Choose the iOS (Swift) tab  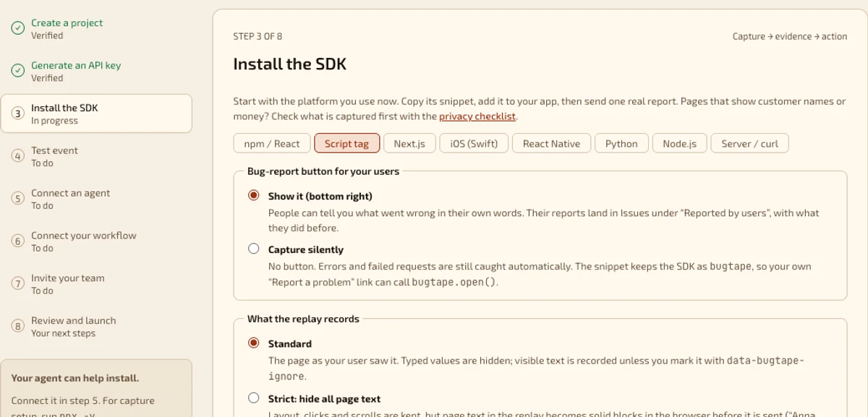474,143
